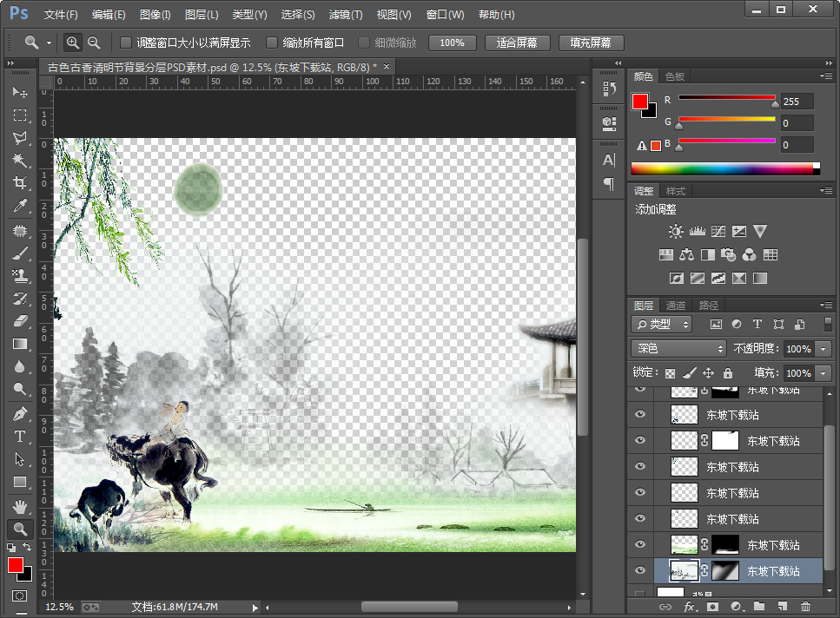Select the Gradient tool
840x618 pixels.
20,344
